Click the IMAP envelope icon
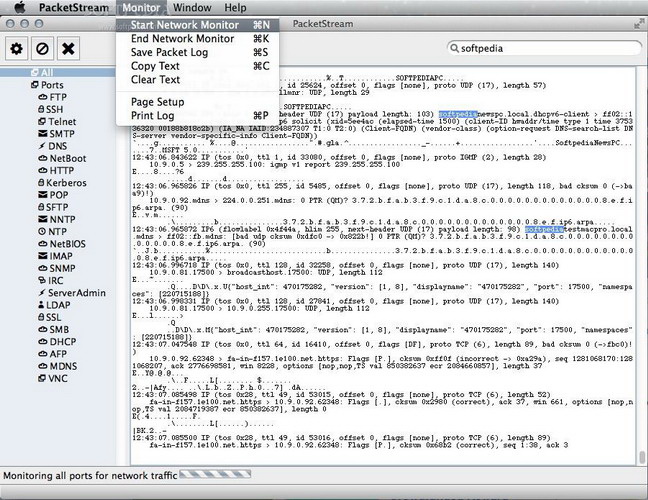This screenshot has width=648, height=500. click(43, 256)
